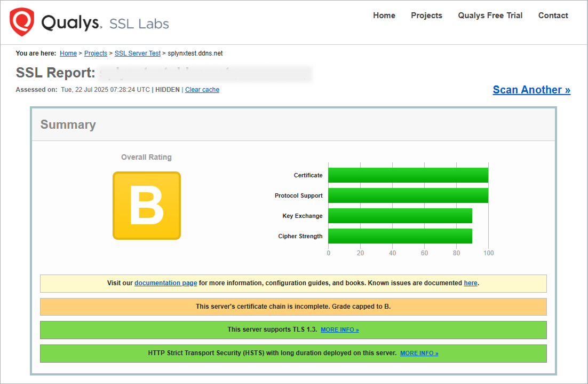The height and width of the screenshot is (384, 588).
Task: Click the Cipher Strength score bar
Action: [400, 236]
